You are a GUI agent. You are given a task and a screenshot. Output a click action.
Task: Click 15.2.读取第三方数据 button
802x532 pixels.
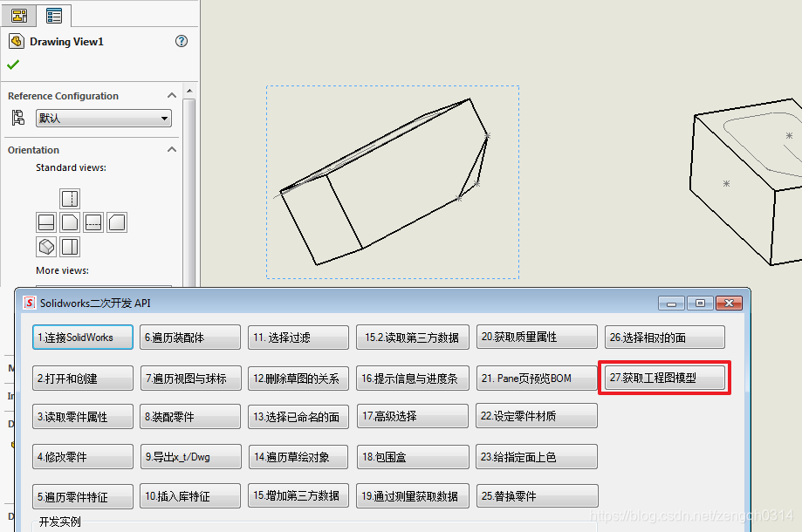[413, 338]
